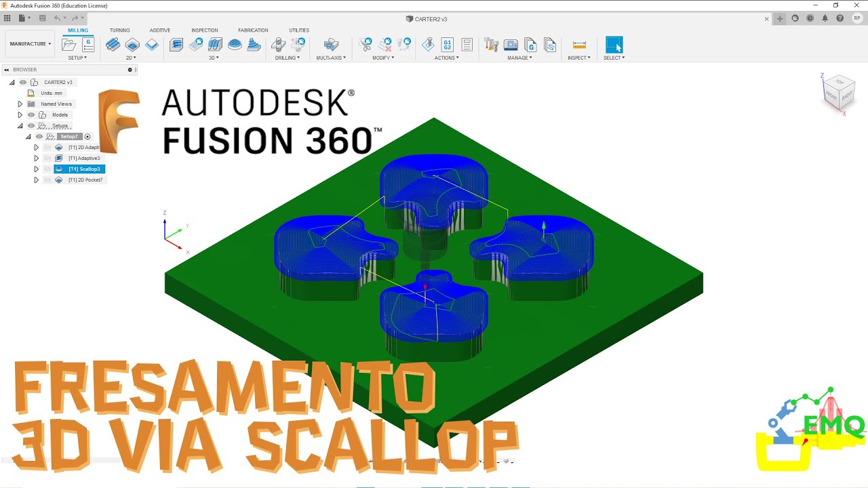Image resolution: width=868 pixels, height=488 pixels.
Task: Open the ACTIONS dropdown menu
Action: pos(447,58)
